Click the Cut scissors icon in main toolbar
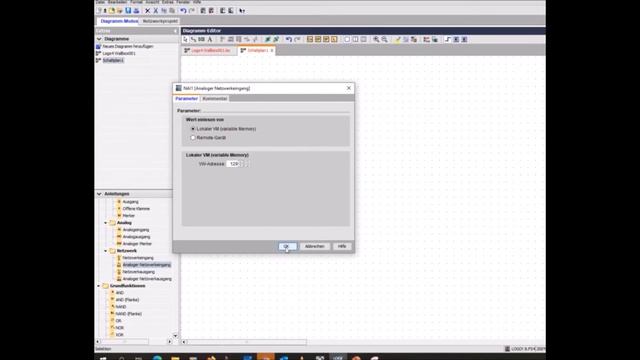Image resolution: width=640 pixels, height=360 pixels. pos(156,11)
